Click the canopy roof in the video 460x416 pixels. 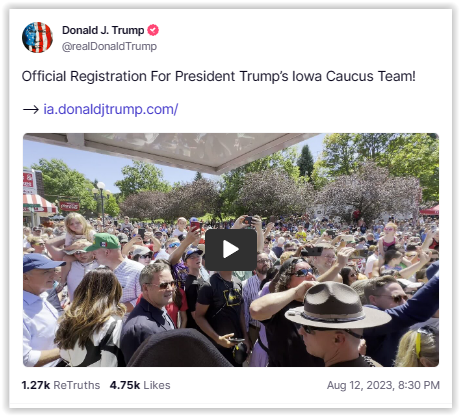click(x=187, y=150)
